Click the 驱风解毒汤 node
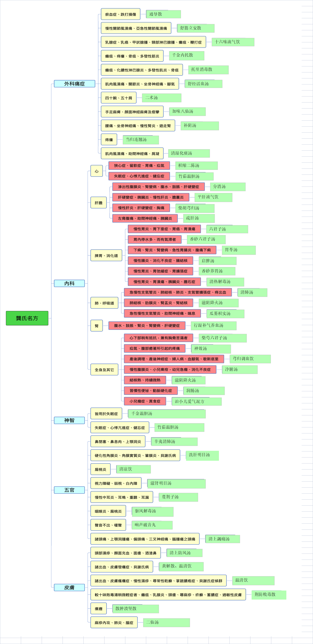Screen dimensions: 313x644 click(153, 511)
